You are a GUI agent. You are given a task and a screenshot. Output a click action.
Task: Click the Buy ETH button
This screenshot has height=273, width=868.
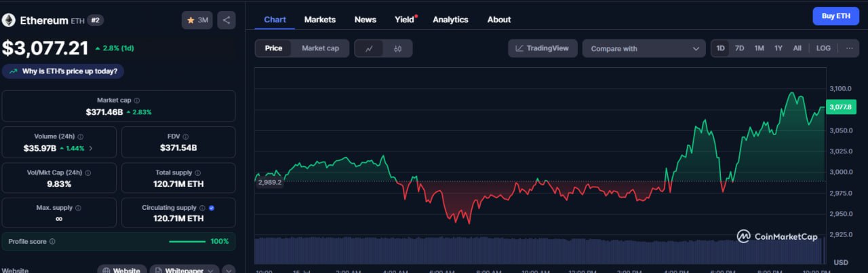(835, 16)
